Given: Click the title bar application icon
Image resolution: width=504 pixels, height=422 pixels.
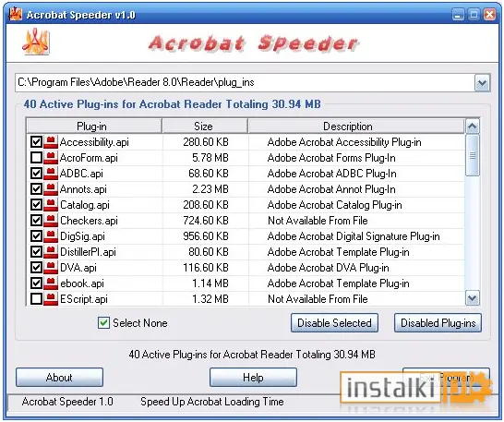Looking at the screenshot, I should click(15, 14).
